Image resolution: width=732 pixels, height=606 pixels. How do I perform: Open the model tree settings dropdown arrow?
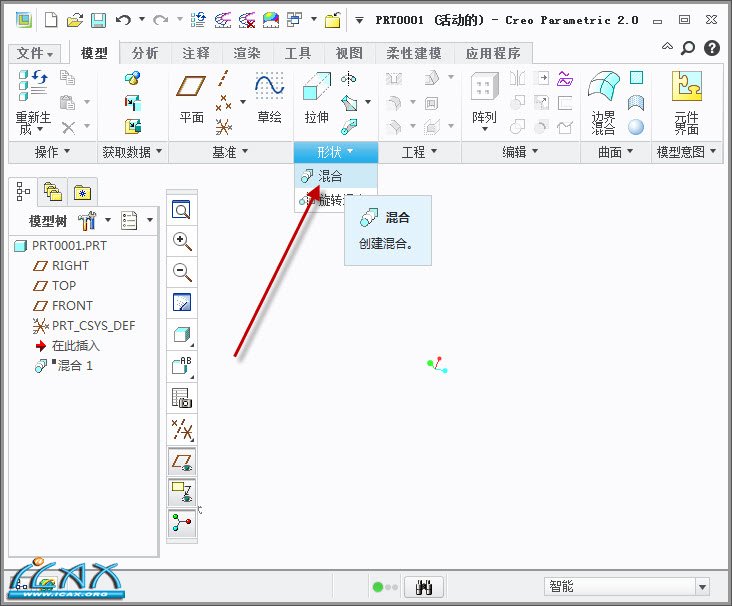150,220
